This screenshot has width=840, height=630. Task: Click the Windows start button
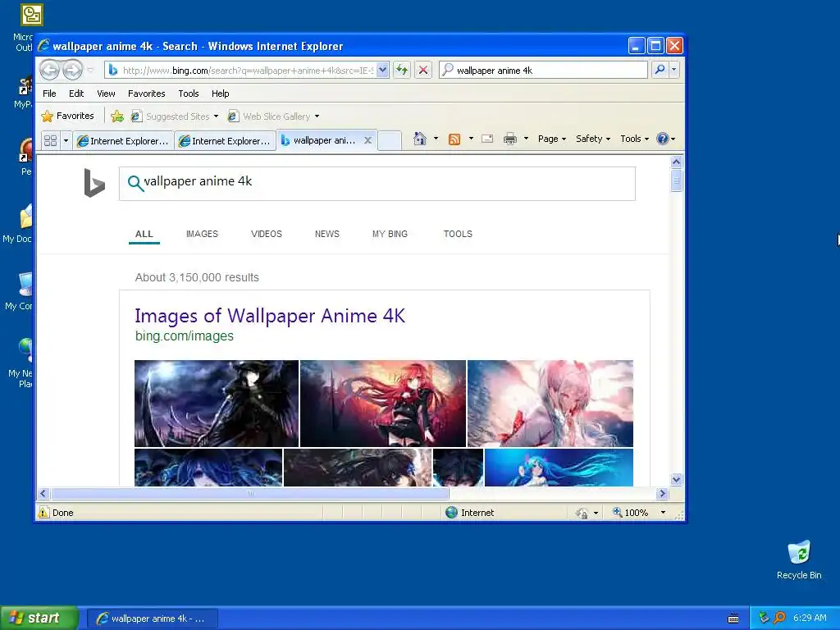click(39, 618)
